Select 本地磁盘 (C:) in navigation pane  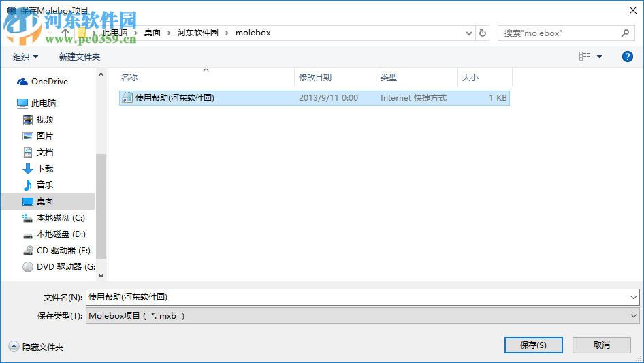[x=61, y=218]
